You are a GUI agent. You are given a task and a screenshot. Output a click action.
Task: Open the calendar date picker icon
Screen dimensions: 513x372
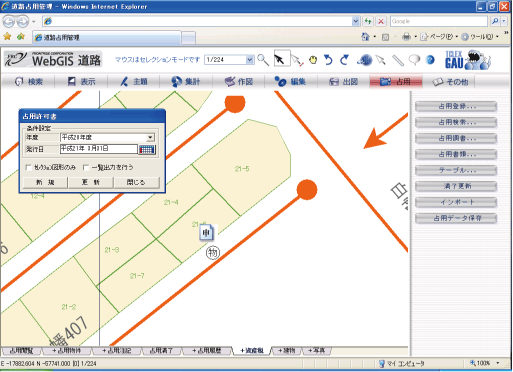147,149
